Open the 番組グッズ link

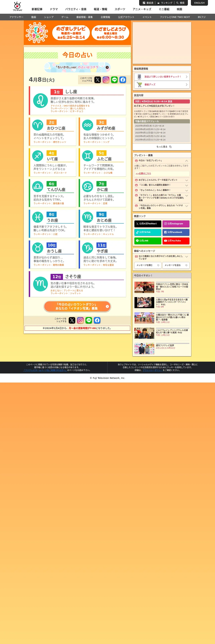click(x=162, y=84)
